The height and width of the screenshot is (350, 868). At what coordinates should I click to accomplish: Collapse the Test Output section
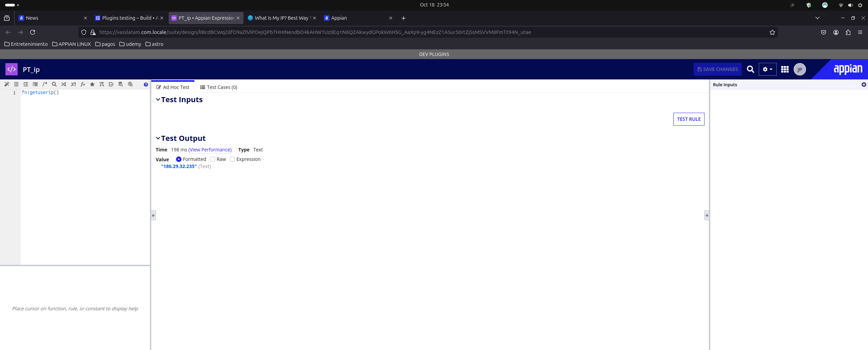(158, 138)
